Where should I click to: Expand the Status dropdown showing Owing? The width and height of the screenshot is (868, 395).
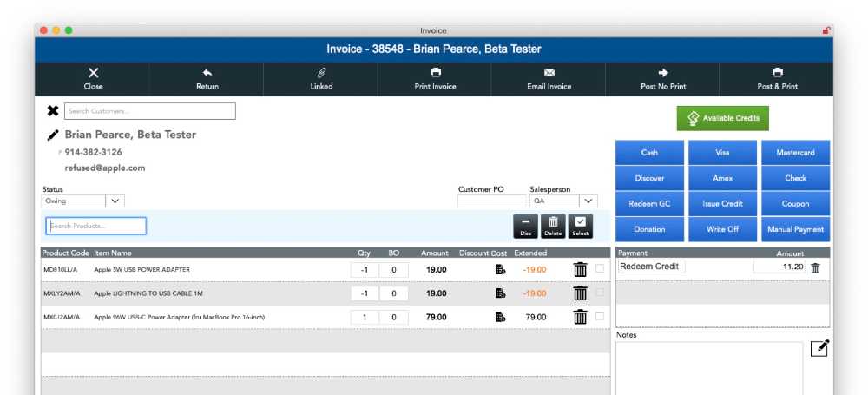coord(115,201)
